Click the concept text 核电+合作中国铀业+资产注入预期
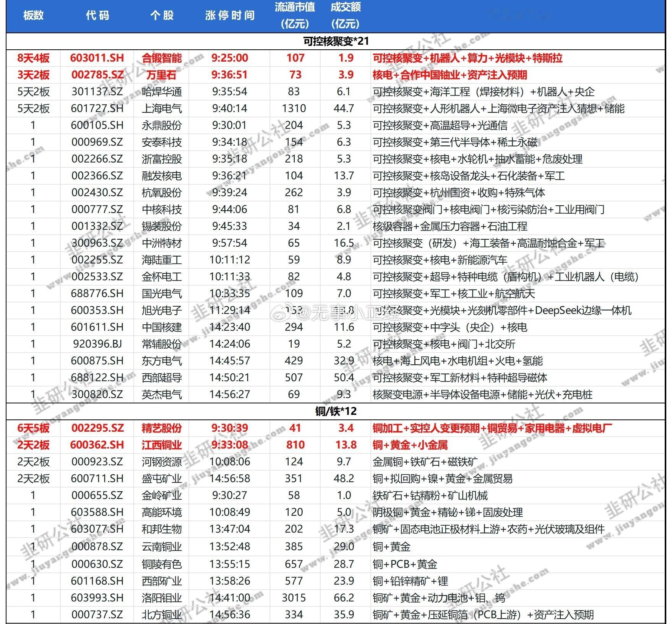This screenshot has height=624, width=672. tap(450, 75)
